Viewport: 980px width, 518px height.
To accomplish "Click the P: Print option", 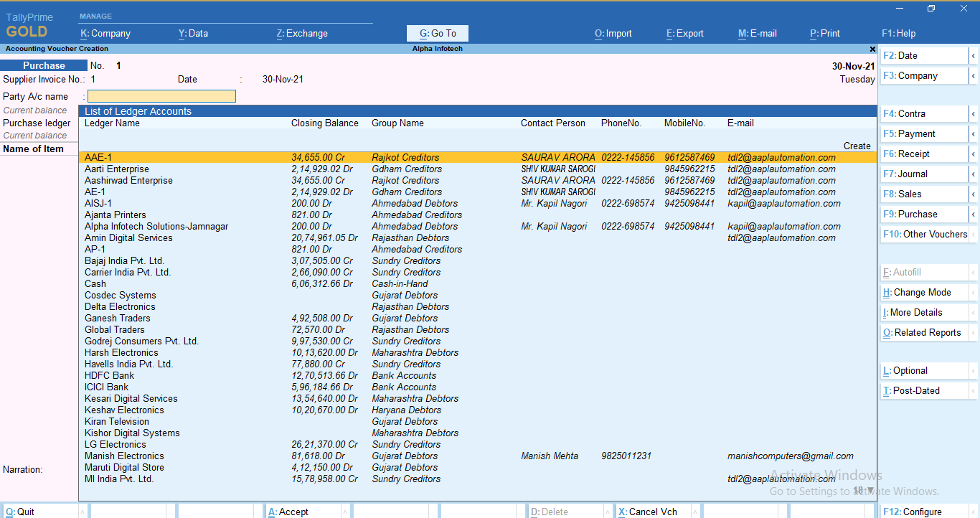I will click(824, 33).
